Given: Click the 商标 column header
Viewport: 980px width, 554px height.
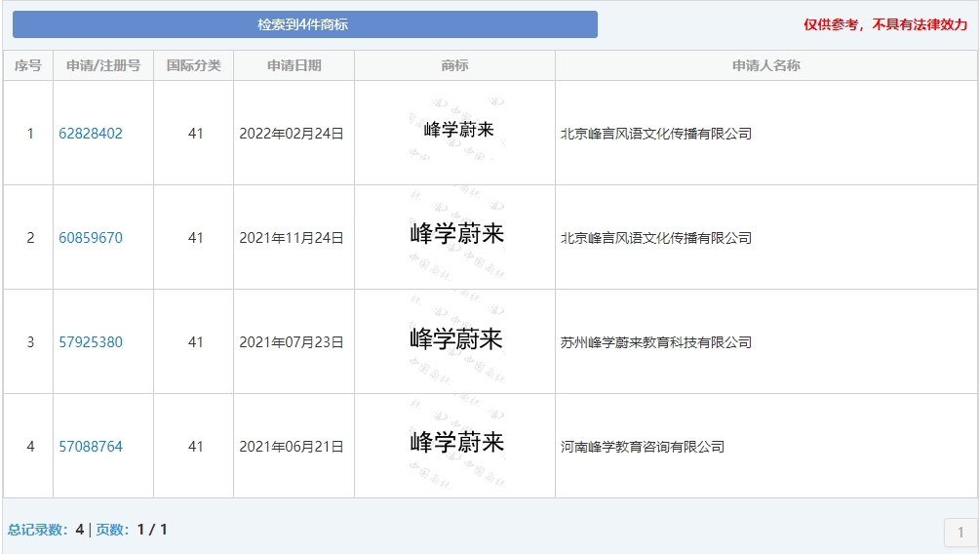Looking at the screenshot, I should click(x=454, y=65).
